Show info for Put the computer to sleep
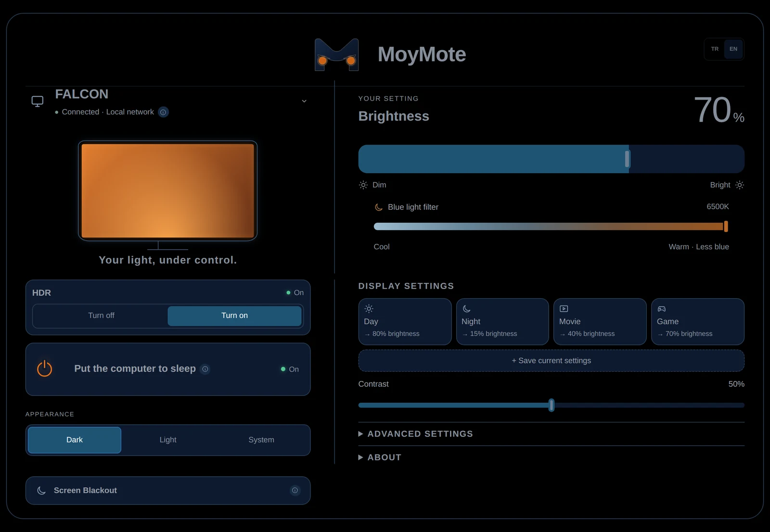770x532 pixels. coord(205,369)
